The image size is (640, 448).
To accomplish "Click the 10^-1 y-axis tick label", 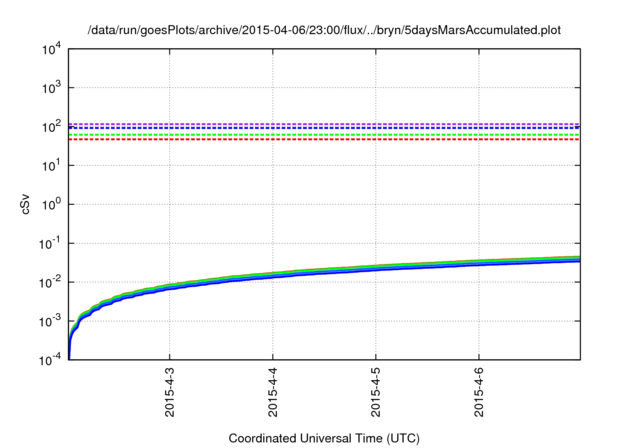I will click(x=49, y=243).
